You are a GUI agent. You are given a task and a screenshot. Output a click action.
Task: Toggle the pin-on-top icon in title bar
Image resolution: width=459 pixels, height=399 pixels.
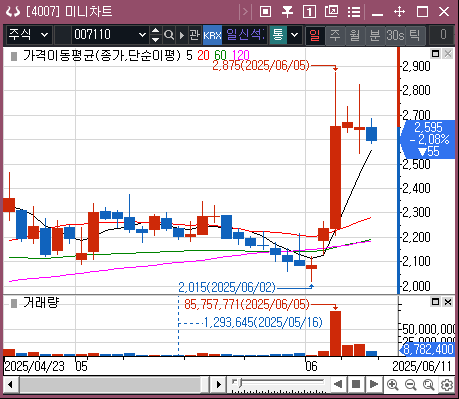[287, 12]
